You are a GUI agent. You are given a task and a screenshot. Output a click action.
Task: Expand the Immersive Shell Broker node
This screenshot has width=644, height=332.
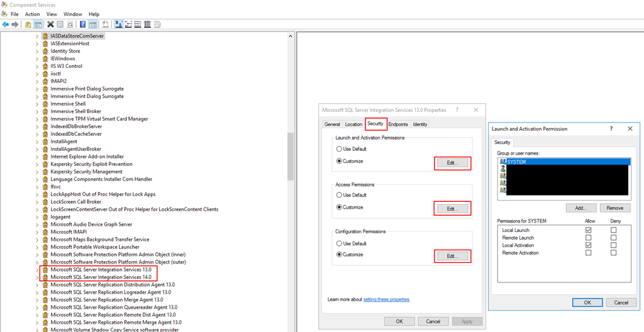(x=37, y=111)
